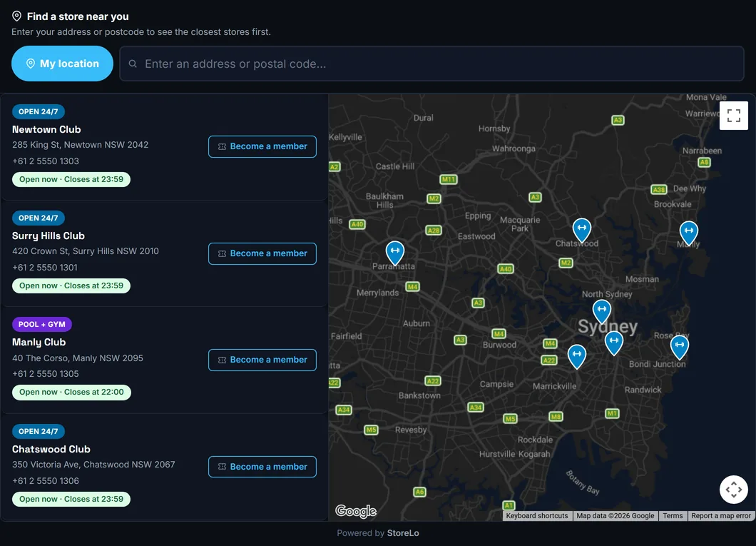Image resolution: width=756 pixels, height=546 pixels.
Task: Click the search magnifier icon
Action: (133, 64)
